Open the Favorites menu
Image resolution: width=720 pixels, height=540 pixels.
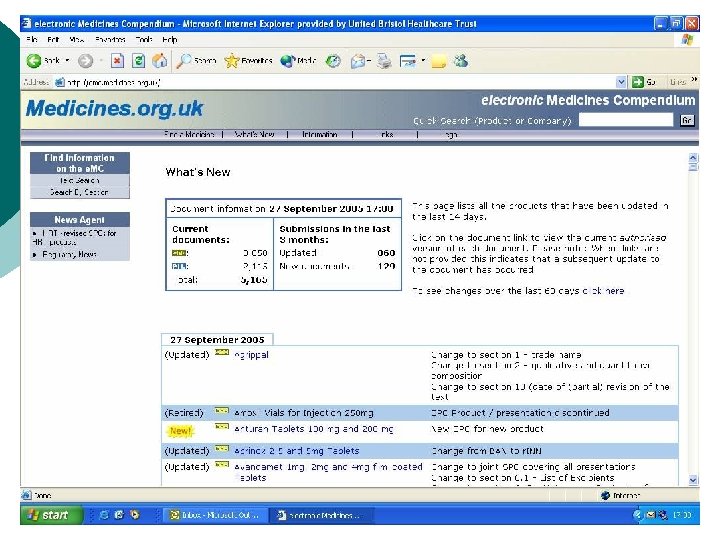click(110, 39)
